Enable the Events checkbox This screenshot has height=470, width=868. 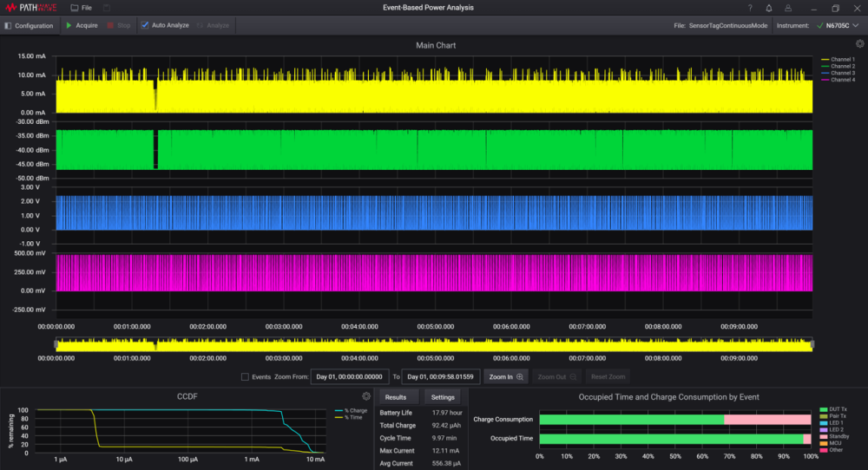(x=246, y=377)
